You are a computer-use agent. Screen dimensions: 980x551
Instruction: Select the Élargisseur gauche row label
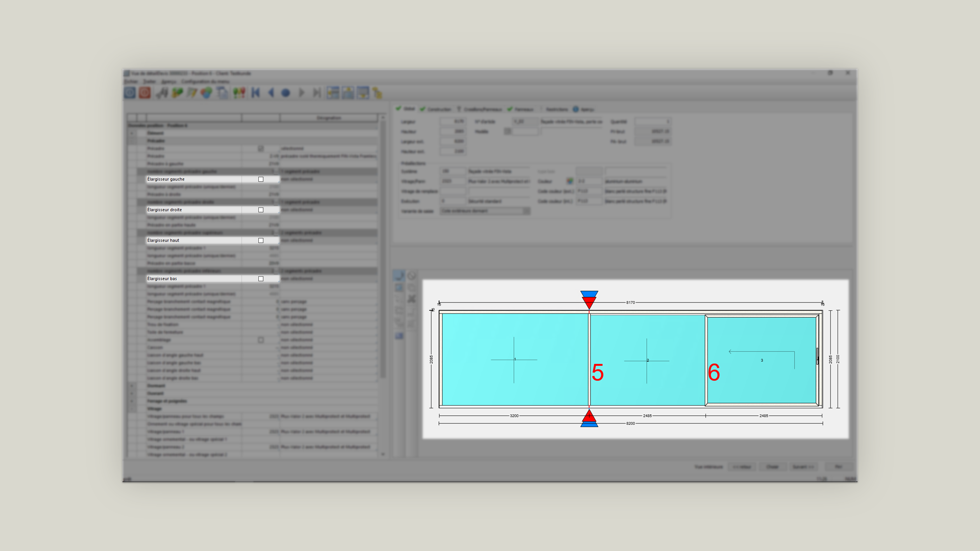[x=166, y=179]
